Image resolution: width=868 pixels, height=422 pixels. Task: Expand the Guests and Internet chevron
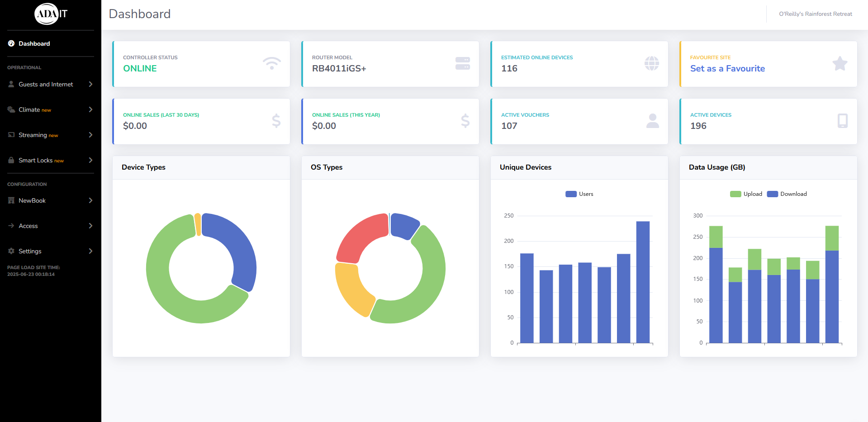[x=90, y=84]
